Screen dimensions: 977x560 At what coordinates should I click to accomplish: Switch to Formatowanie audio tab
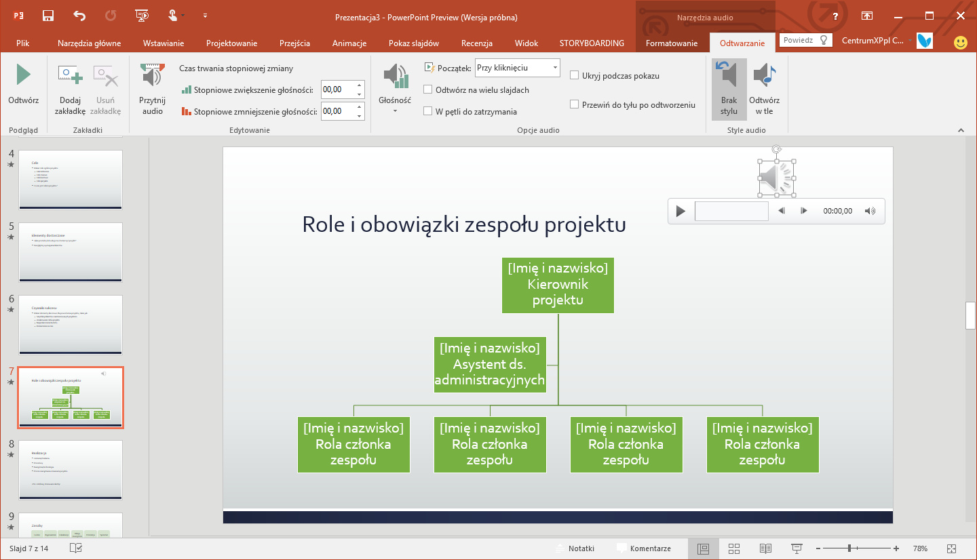672,43
